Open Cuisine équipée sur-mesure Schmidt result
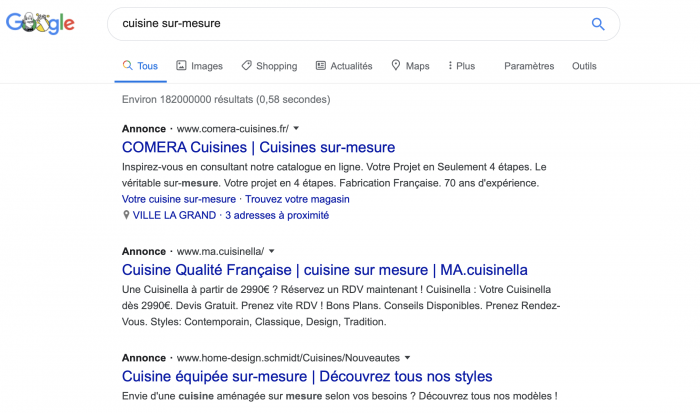Image resolution: width=700 pixels, height=413 pixels. 306,377
